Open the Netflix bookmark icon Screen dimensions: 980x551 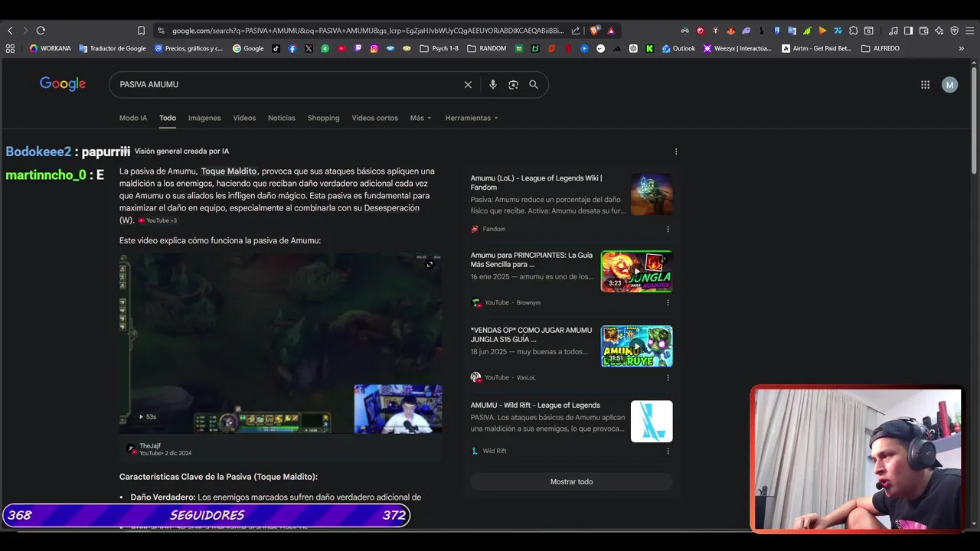click(x=567, y=48)
